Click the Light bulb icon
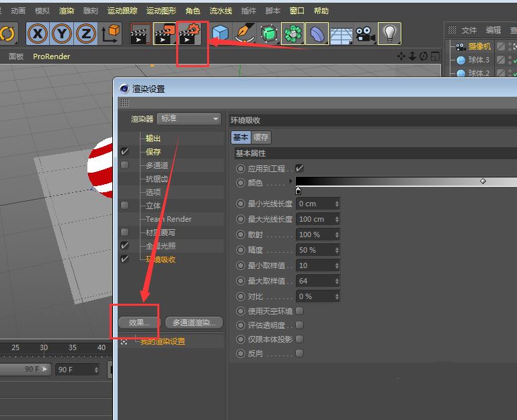 389,33
